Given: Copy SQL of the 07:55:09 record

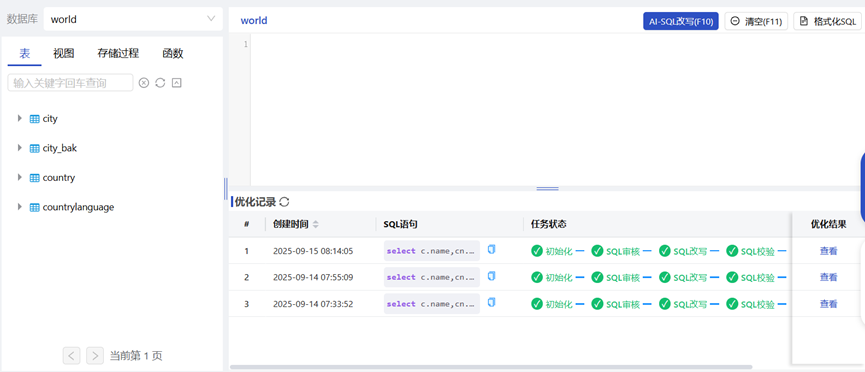Looking at the screenshot, I should click(x=492, y=275).
